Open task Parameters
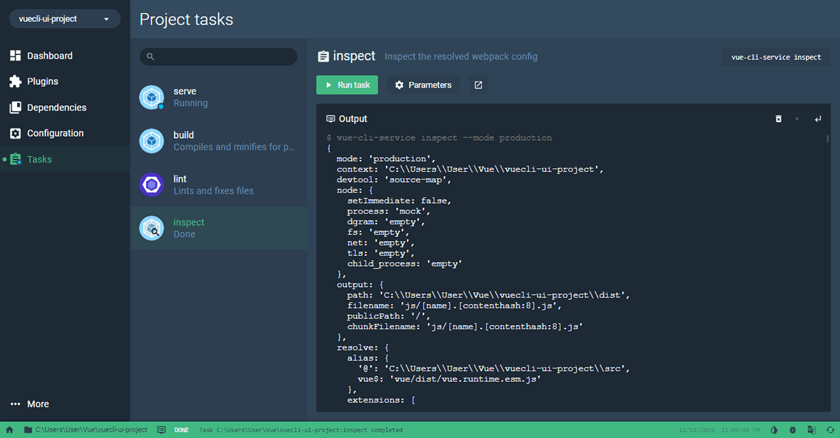Screen dimensions: 840x438 coord(423,85)
